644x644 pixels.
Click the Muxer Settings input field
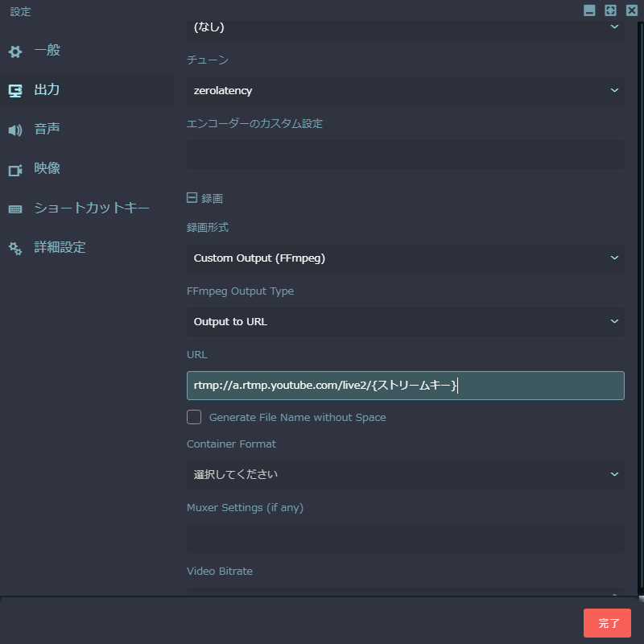pos(406,539)
